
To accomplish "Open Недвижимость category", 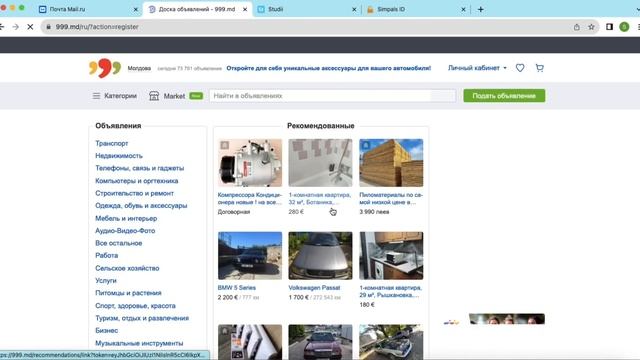I will [119, 156].
